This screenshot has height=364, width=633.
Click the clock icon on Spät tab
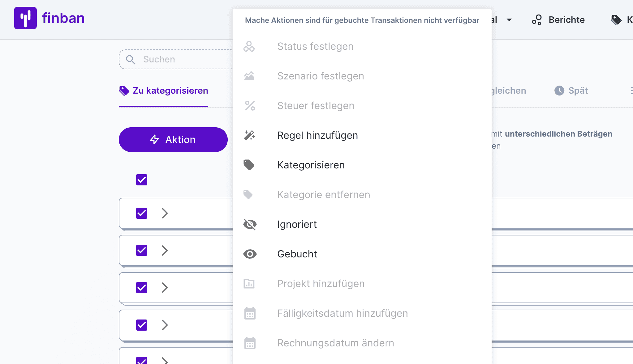(x=559, y=91)
